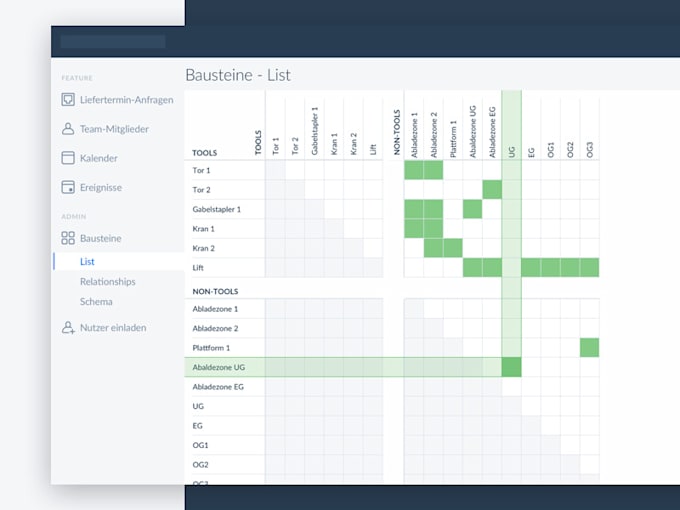Toggle cell Kran 2 / Abladezone 2

point(434,248)
